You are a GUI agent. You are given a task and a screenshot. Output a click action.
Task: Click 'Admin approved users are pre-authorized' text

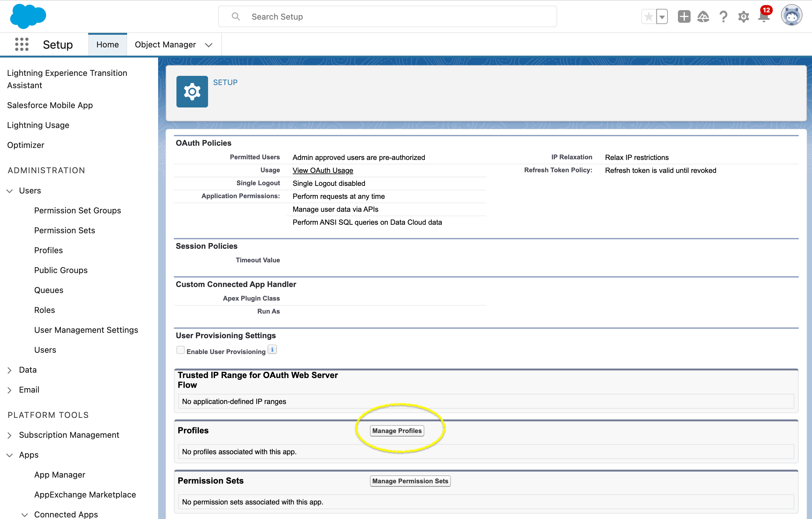[x=359, y=157]
